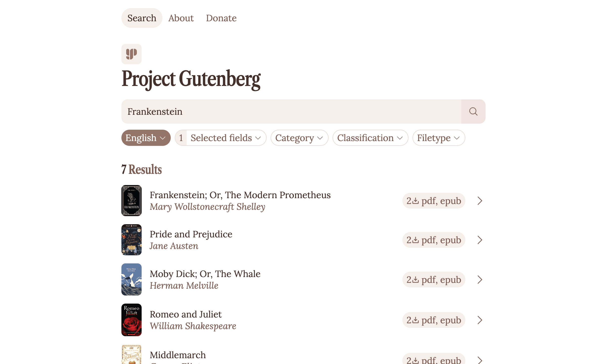Click the download button for Pride and Prejudice

coord(433,240)
